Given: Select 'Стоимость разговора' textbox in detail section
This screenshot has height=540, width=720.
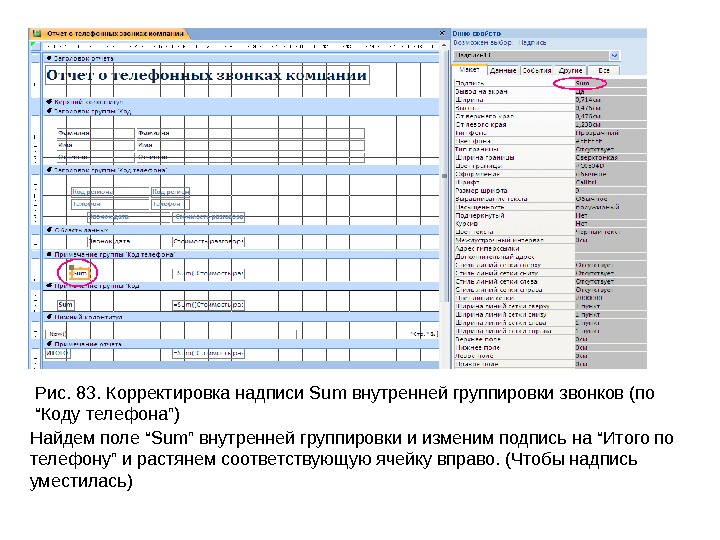Looking at the screenshot, I should [208, 241].
